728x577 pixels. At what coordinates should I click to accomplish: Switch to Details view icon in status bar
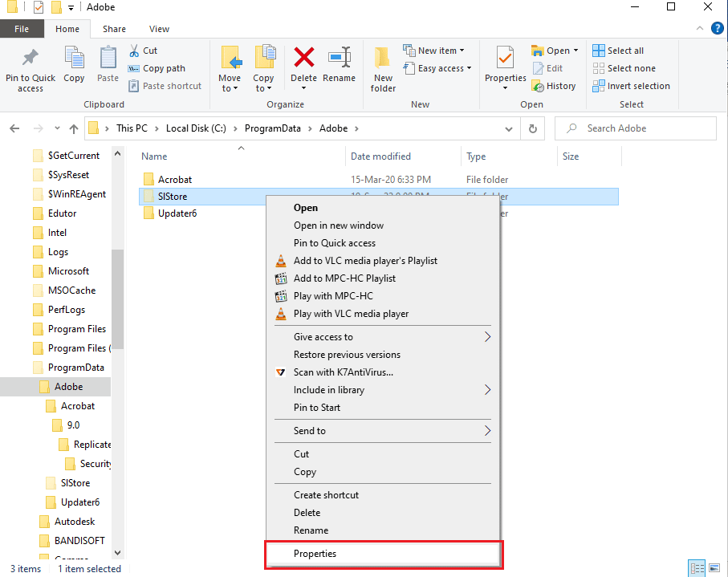coord(697,568)
